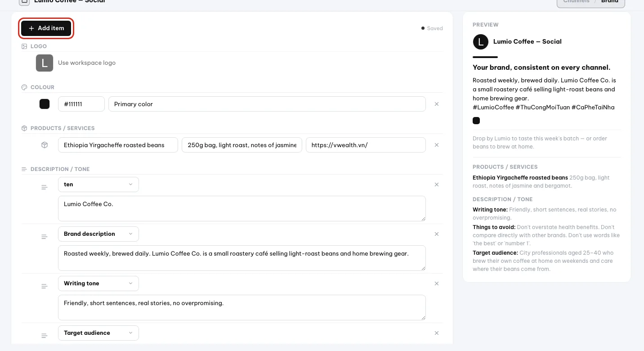Click the 'PREVIEW' panel heading
644x351 pixels.
(486, 25)
